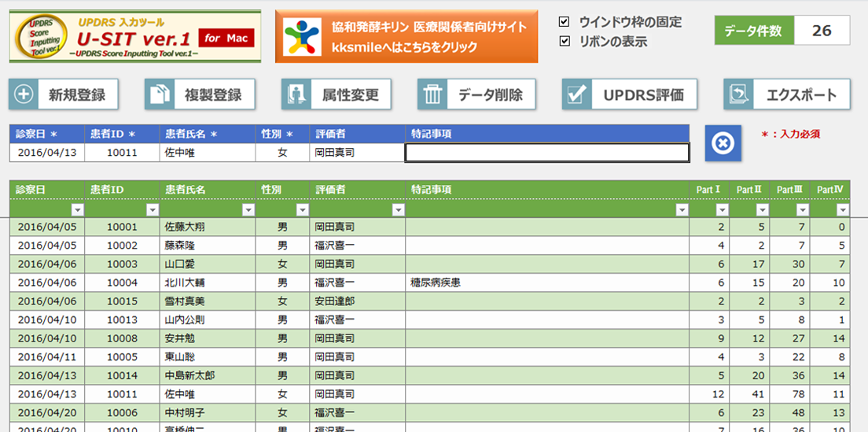Click the 属性変更 person icon
The width and height of the screenshot is (868, 432).
pyautogui.click(x=296, y=94)
